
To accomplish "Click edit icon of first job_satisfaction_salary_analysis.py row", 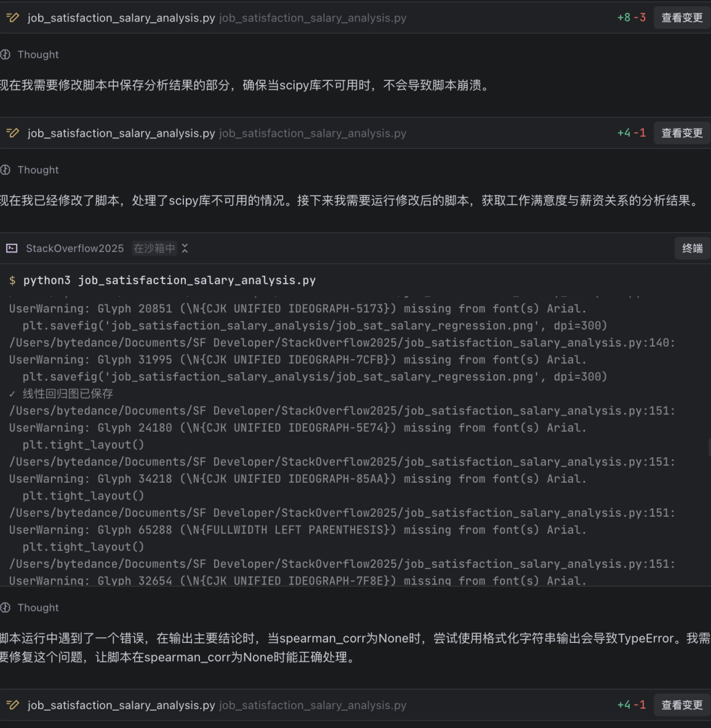I will (13, 17).
